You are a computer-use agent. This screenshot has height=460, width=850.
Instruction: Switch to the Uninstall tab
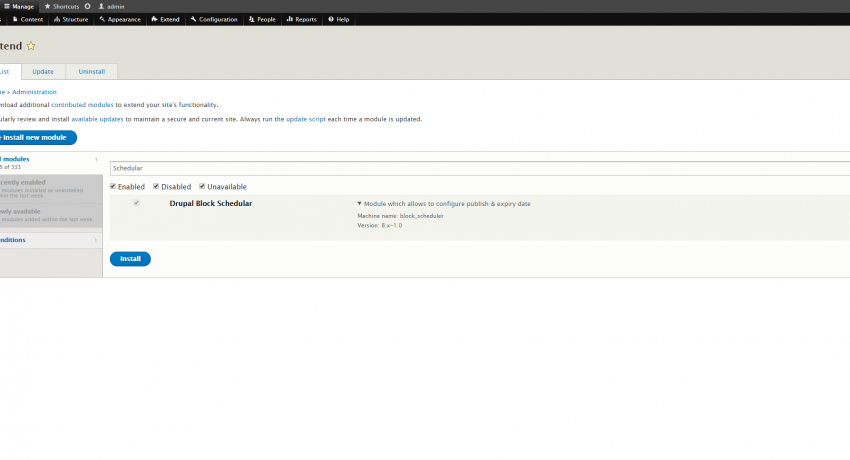92,72
